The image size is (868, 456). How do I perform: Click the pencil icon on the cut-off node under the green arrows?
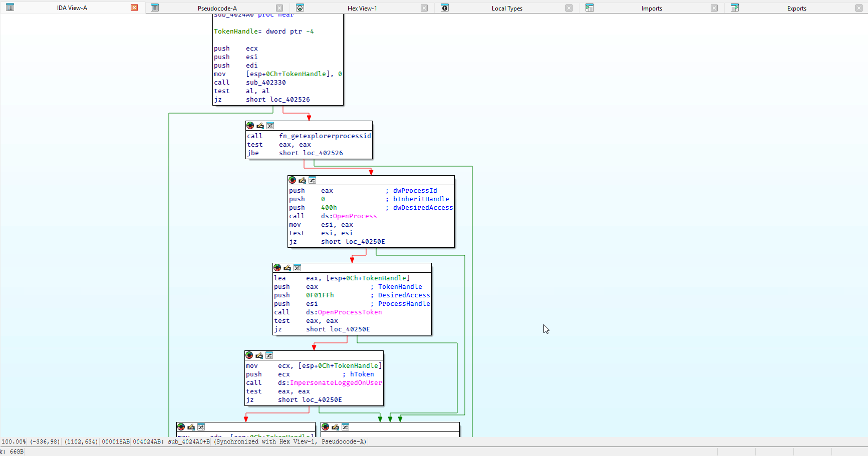(x=335, y=427)
